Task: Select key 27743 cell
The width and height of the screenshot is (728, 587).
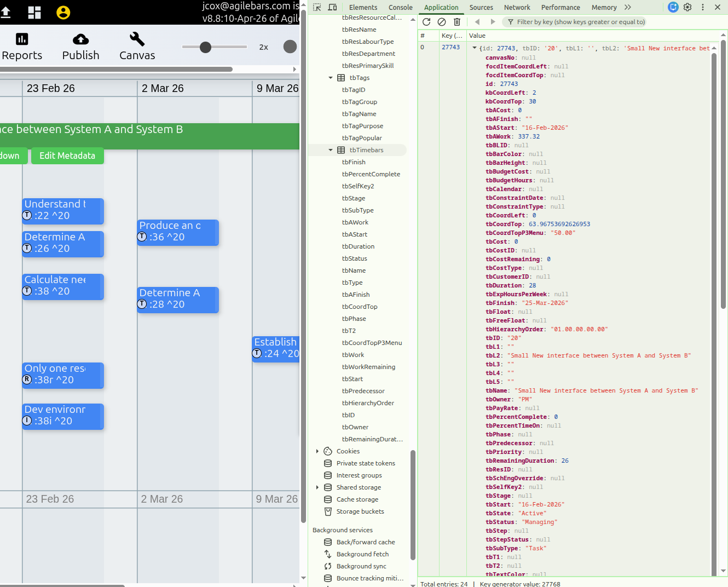Action: pyautogui.click(x=452, y=47)
